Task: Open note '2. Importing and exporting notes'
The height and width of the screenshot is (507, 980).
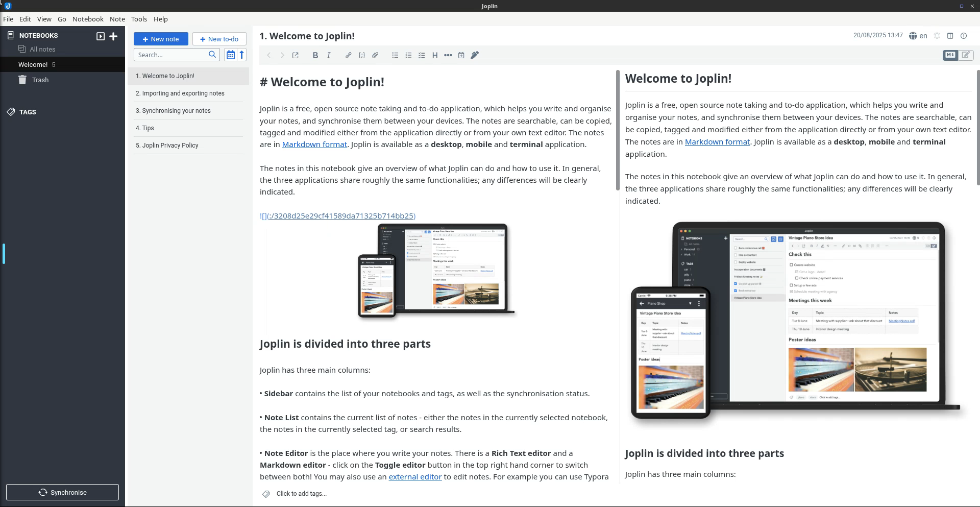Action: tap(188, 93)
